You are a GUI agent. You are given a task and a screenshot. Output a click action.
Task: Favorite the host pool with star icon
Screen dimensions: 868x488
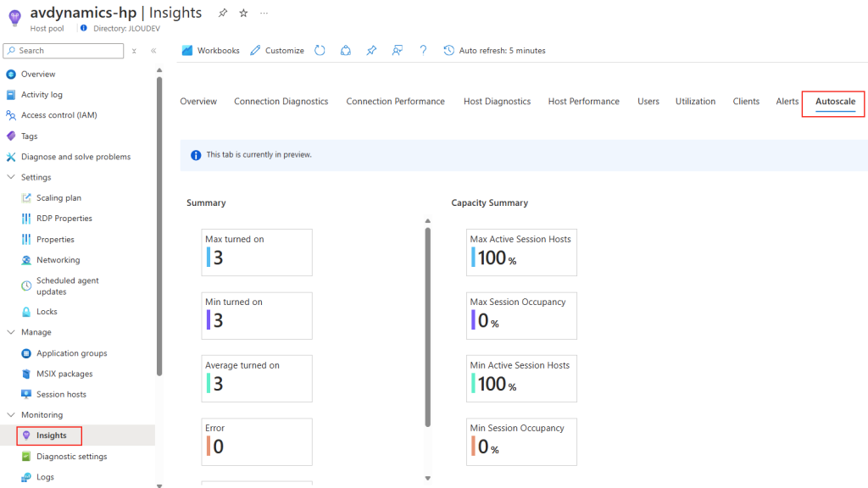coord(243,13)
